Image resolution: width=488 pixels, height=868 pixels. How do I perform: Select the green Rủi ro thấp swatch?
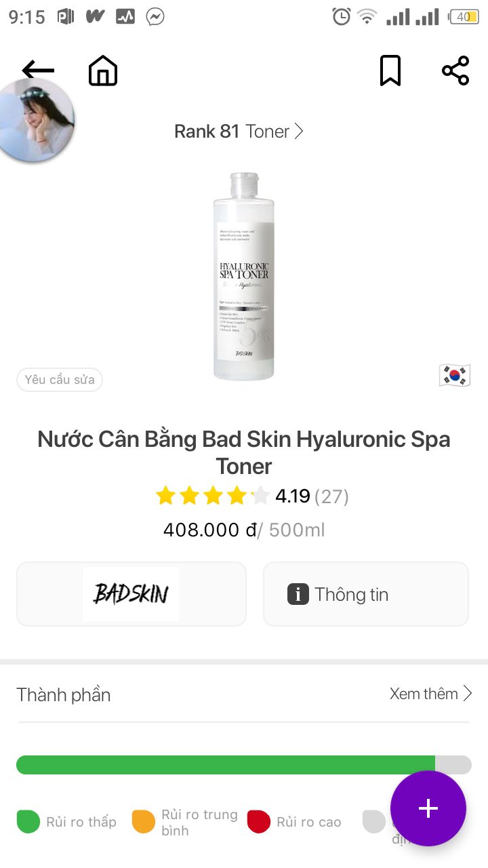(x=28, y=822)
